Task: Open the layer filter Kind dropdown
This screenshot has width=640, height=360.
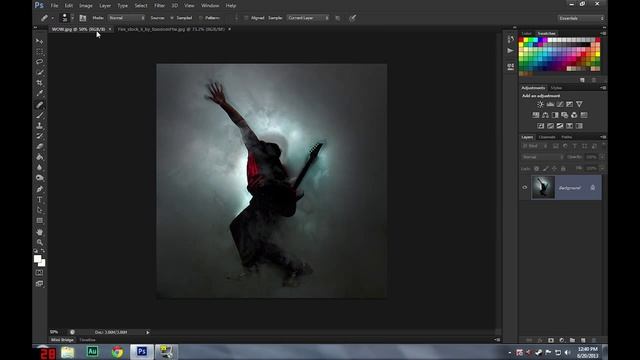Action: tap(534, 146)
